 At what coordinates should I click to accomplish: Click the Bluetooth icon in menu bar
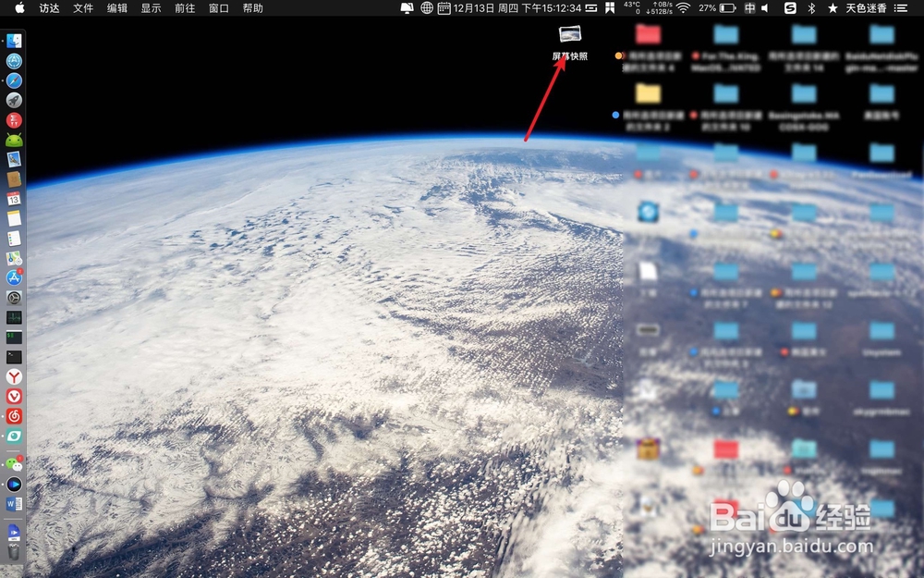811,8
